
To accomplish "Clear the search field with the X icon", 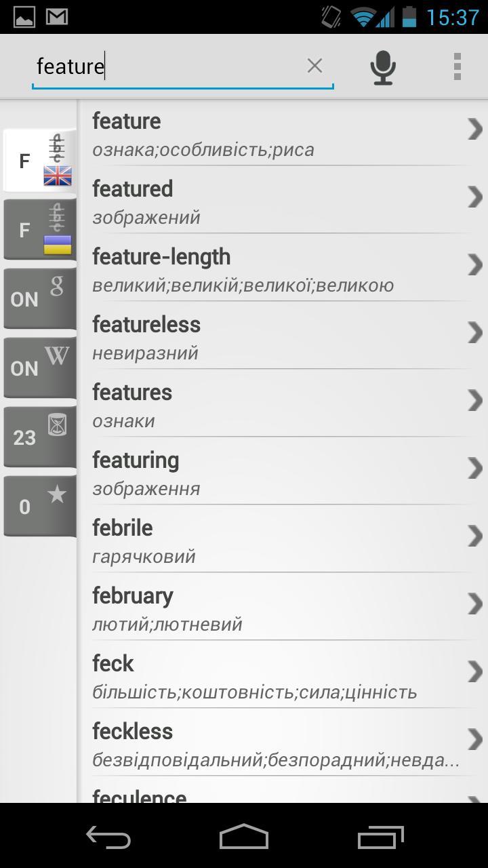I will pyautogui.click(x=314, y=66).
